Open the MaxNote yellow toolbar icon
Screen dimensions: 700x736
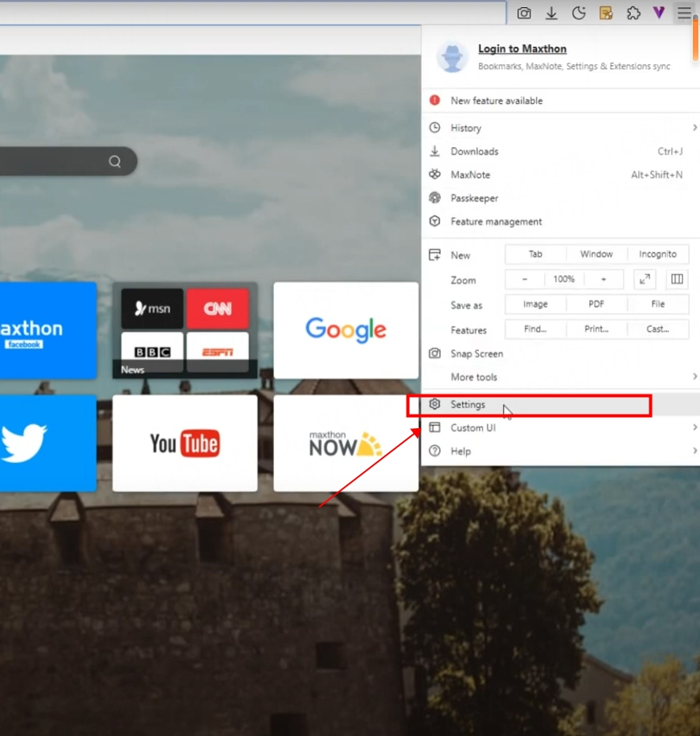(606, 13)
